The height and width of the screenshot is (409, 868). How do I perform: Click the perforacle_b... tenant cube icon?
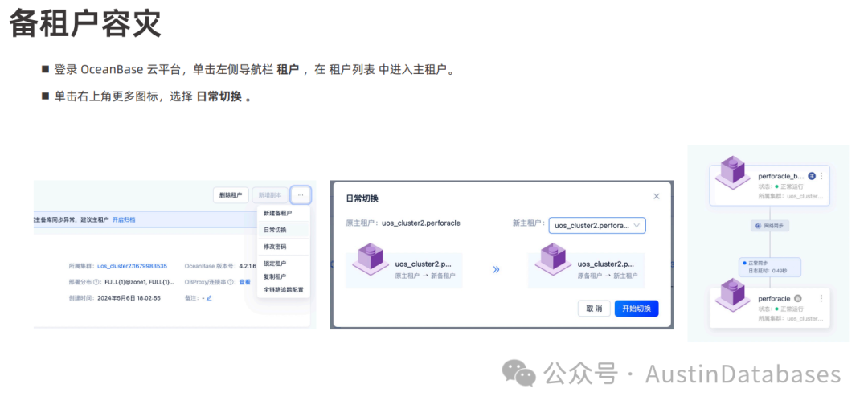pos(733,172)
